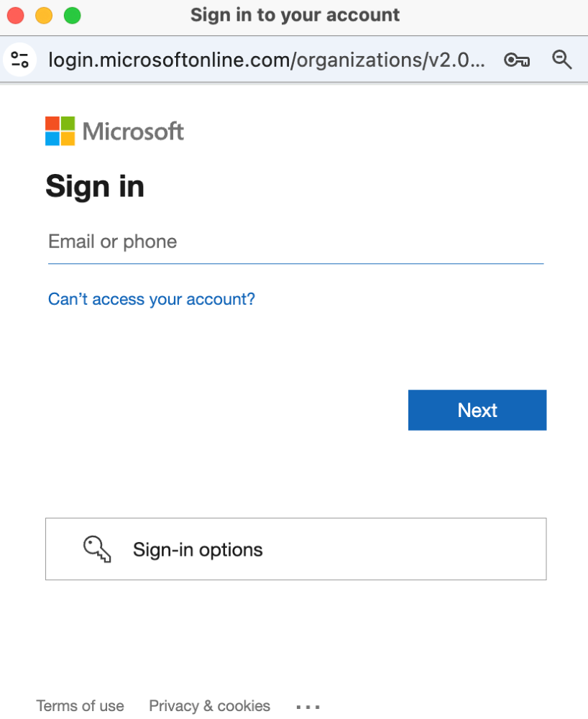
Task: Minimize the window using yellow button
Action: [x=44, y=15]
